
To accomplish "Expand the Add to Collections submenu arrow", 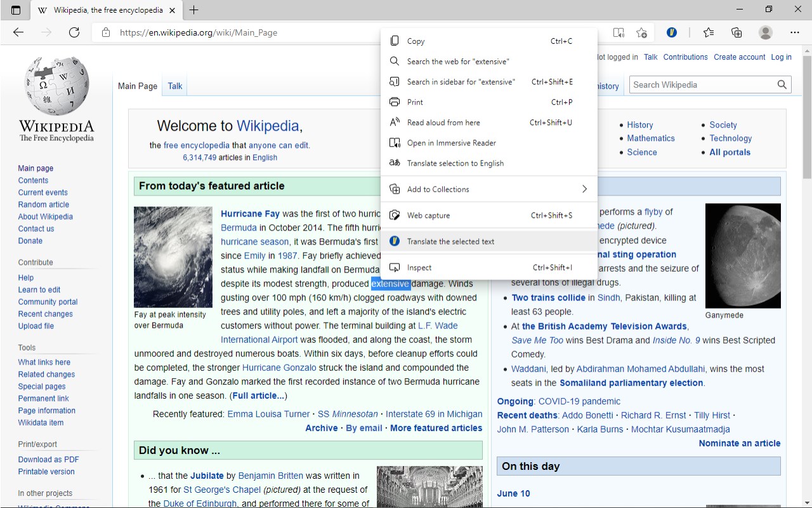I will coord(584,189).
